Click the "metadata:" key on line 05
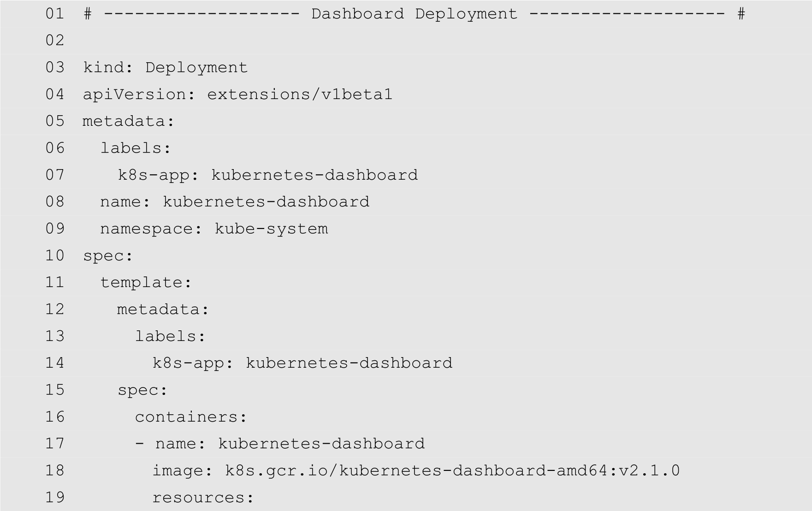812x511 pixels. click(128, 121)
